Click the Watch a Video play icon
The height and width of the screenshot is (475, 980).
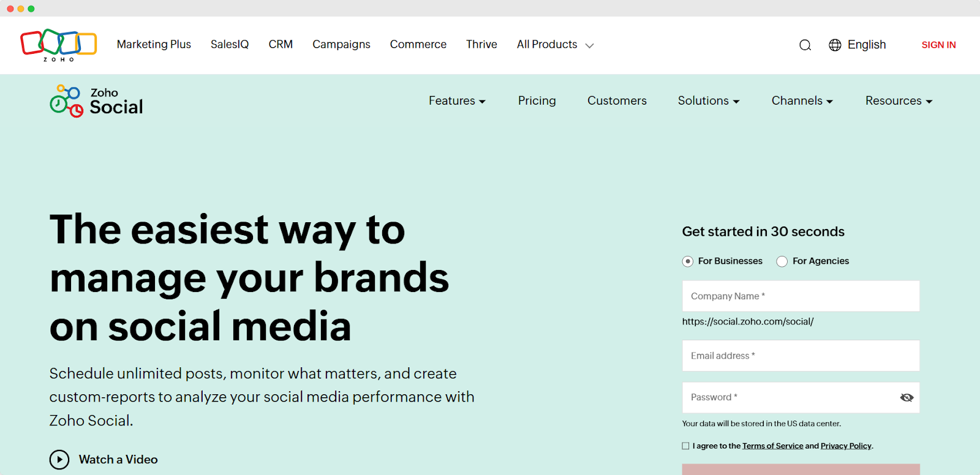click(x=59, y=460)
